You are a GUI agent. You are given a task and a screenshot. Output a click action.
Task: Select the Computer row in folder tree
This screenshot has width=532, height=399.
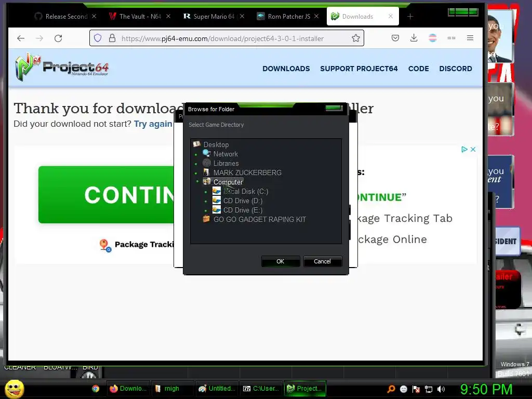coord(223,182)
